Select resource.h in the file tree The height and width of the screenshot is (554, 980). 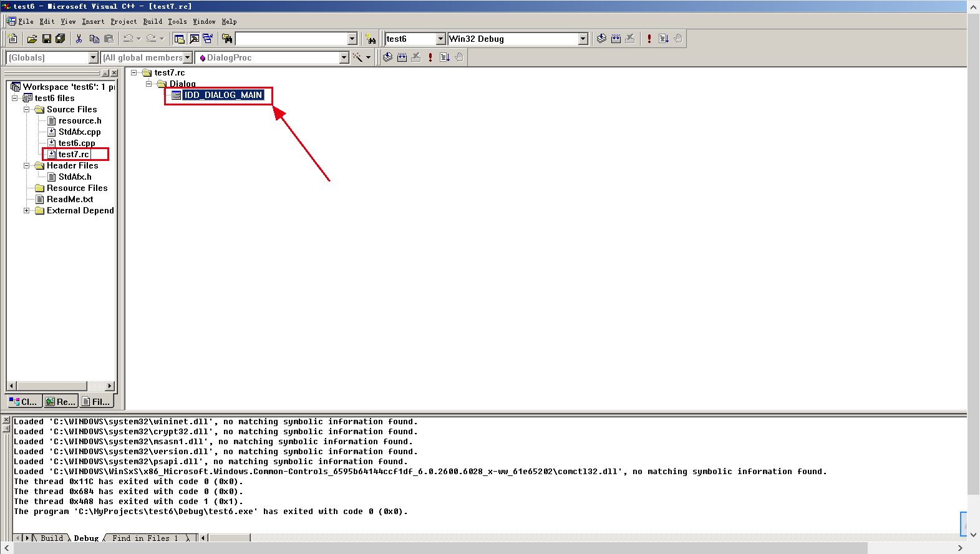click(x=80, y=120)
